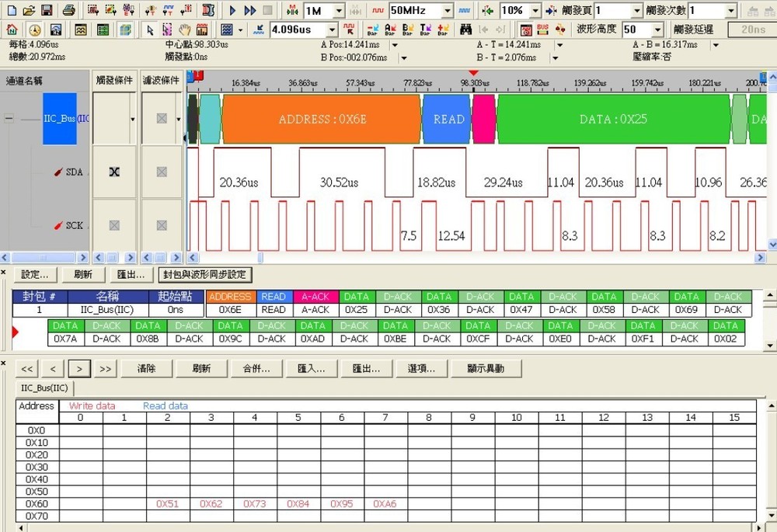Go to next page with > button
This screenshot has height=532, width=777.
coord(79,369)
